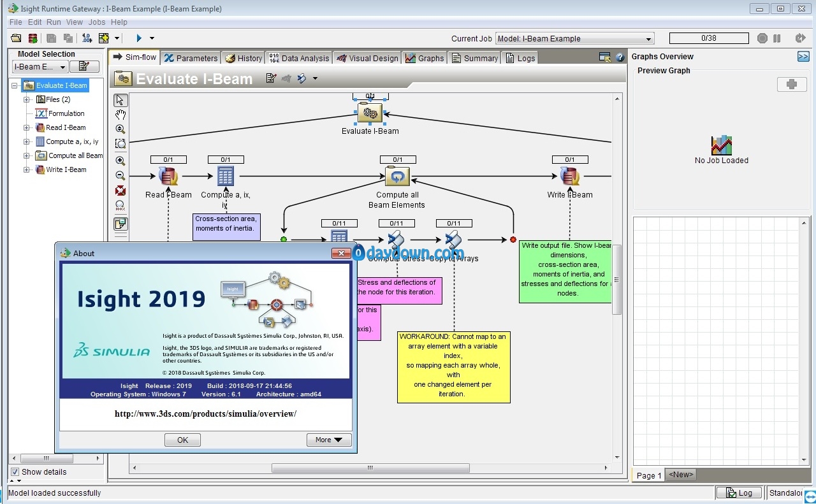Click the blue Run play button

click(x=139, y=38)
